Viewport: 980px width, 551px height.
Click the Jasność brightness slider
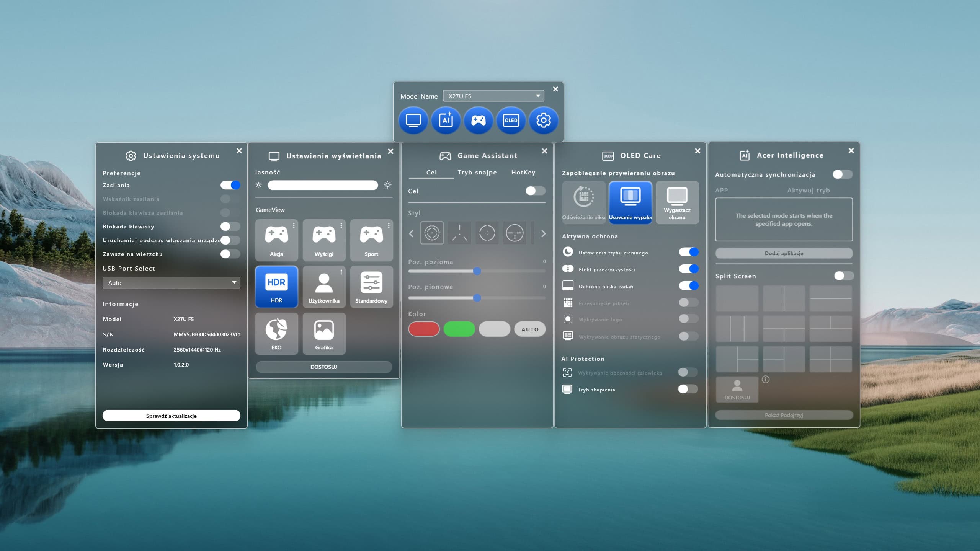coord(323,185)
